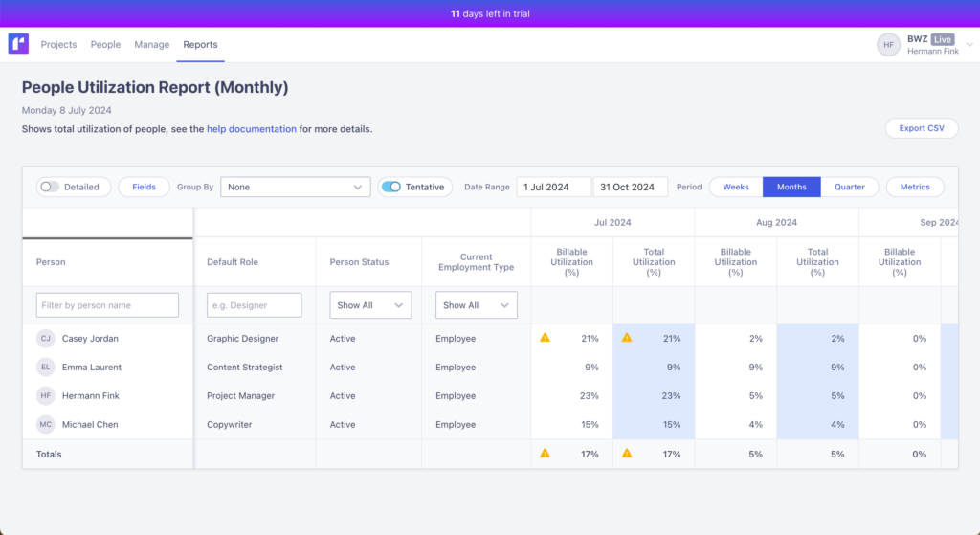Image resolution: width=980 pixels, height=535 pixels.
Task: Click warning icon in Totals Total Utilization
Action: [627, 453]
